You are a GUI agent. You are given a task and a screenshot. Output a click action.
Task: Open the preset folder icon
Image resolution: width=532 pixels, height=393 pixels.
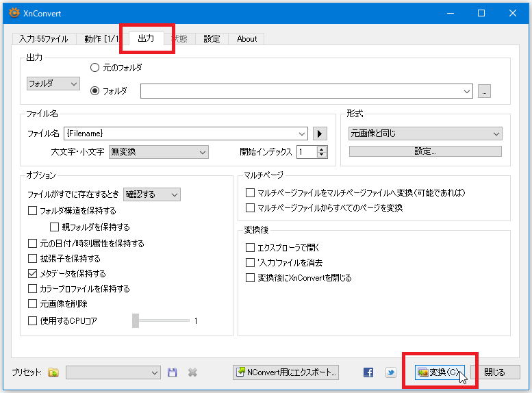coord(53,372)
